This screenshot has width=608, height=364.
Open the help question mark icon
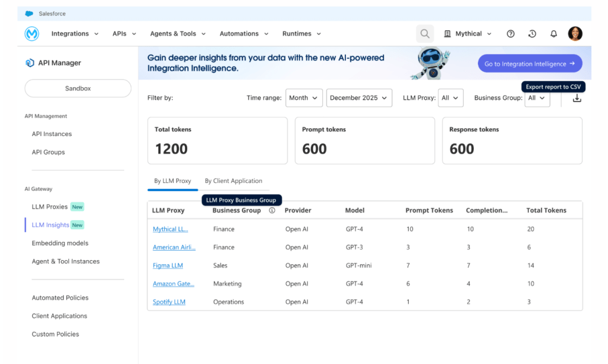[x=511, y=34]
